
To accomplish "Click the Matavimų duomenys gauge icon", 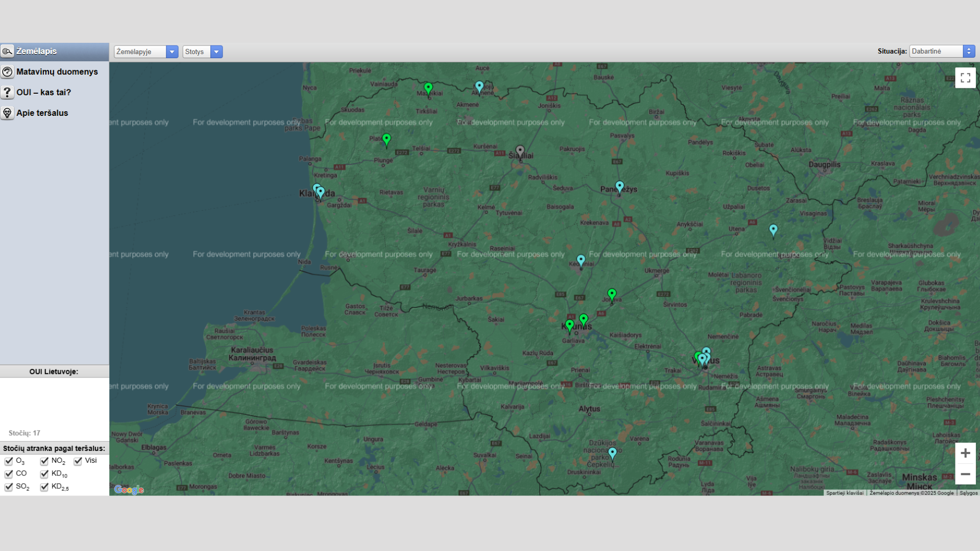I will tap(7, 72).
